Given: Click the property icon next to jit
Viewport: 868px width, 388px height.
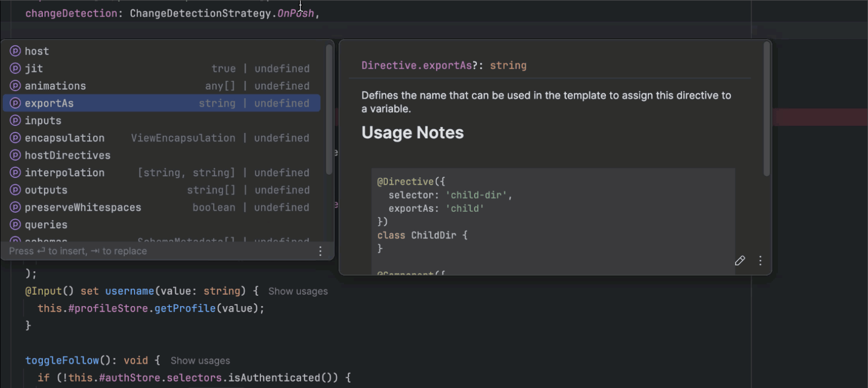Looking at the screenshot, I should (x=16, y=69).
